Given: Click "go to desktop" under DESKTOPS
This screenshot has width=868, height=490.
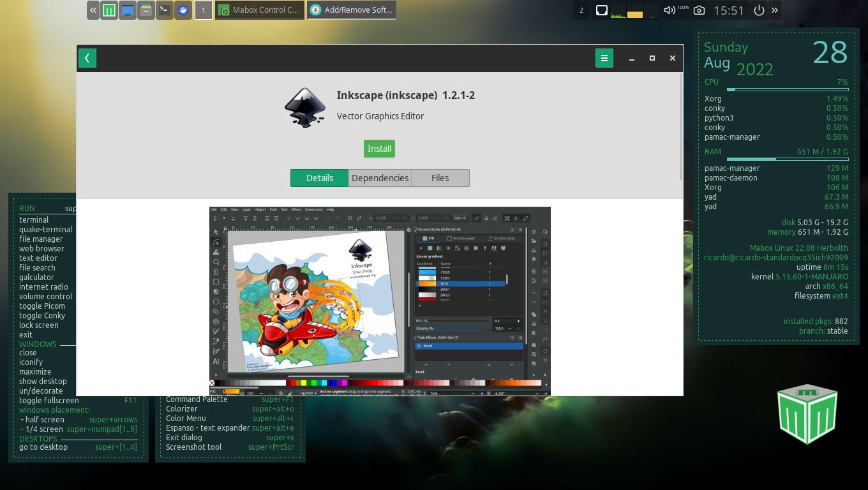Looking at the screenshot, I should point(78,447).
